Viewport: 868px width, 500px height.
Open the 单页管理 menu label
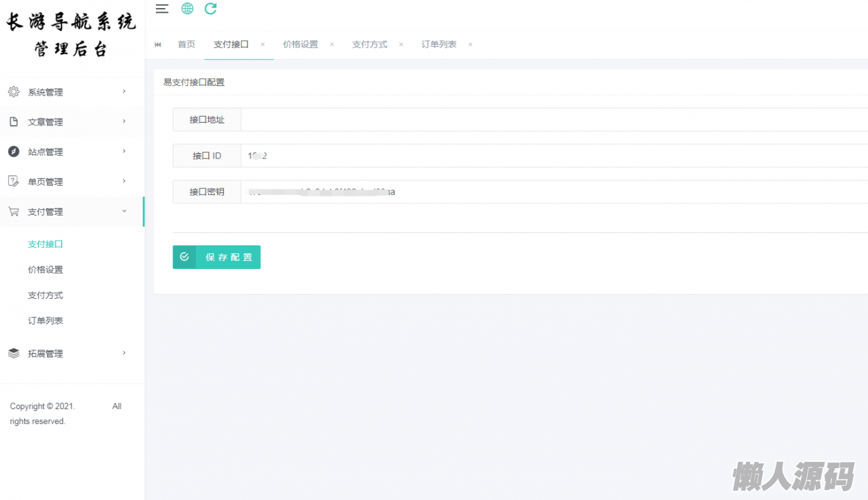[x=45, y=182]
